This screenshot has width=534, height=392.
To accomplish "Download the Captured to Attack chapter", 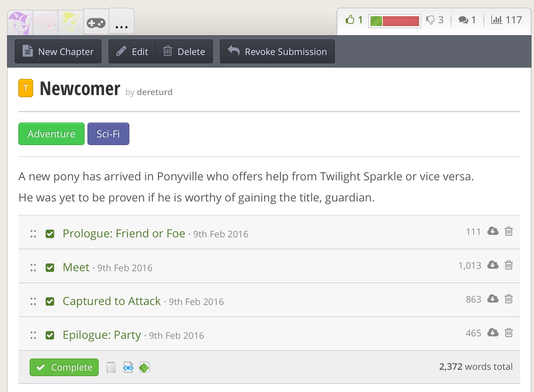I will coord(493,299).
